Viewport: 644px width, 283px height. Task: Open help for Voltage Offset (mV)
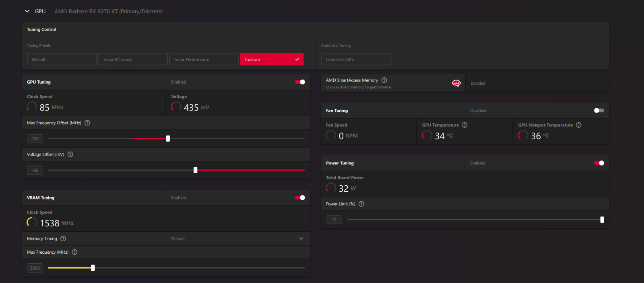click(70, 154)
